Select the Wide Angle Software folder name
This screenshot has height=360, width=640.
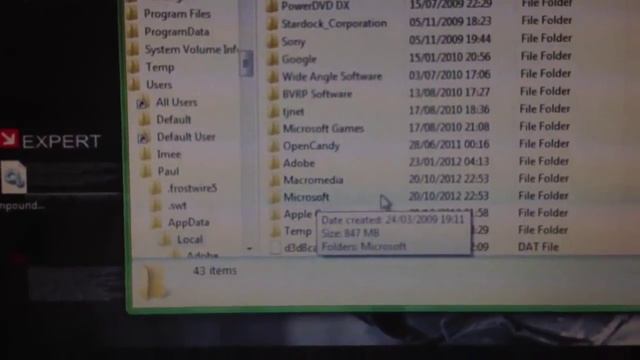332,76
